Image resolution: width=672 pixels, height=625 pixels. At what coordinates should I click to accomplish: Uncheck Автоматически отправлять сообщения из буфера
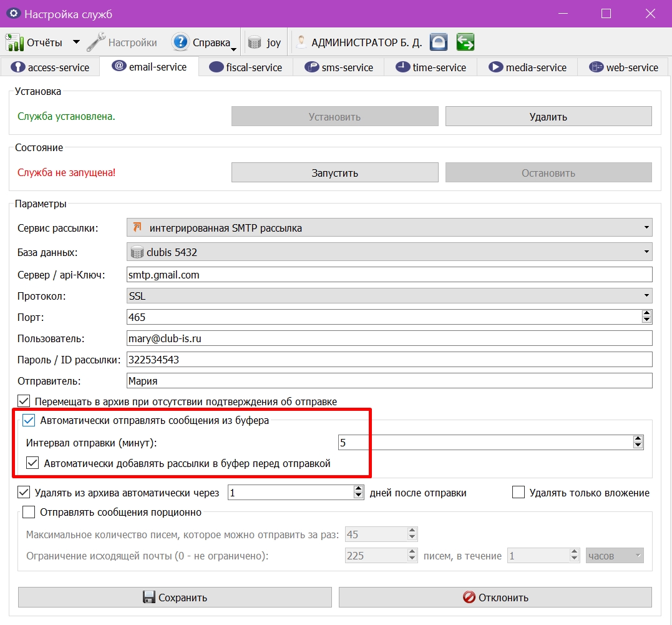(29, 420)
